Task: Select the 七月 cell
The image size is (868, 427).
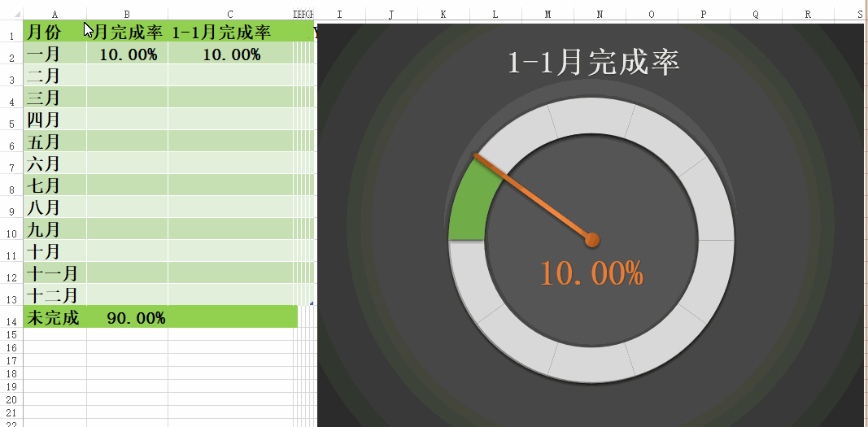Action: click(x=55, y=185)
